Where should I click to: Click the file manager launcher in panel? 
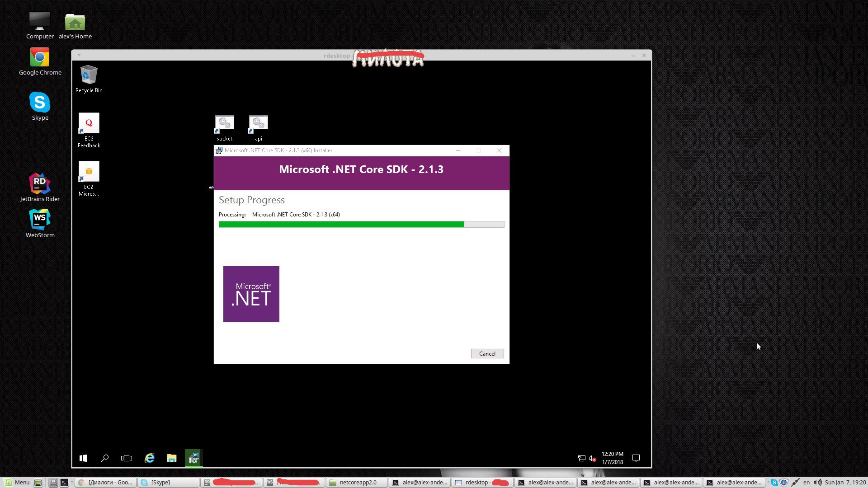click(x=53, y=482)
